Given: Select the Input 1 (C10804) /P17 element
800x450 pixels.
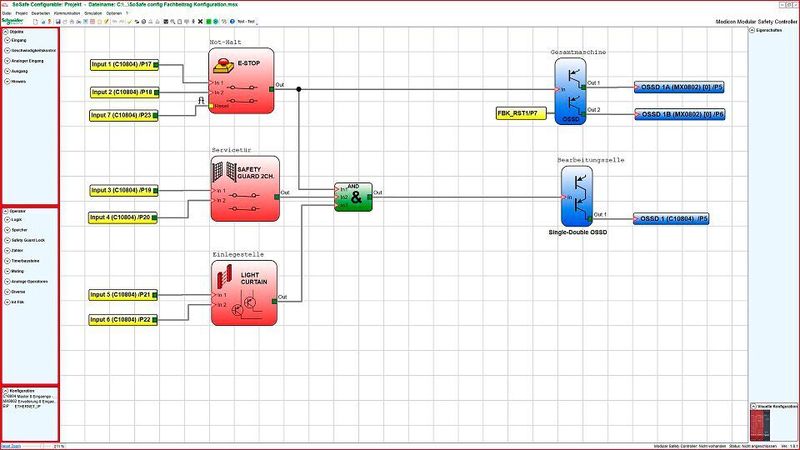Looking at the screenshot, I should click(x=124, y=65).
